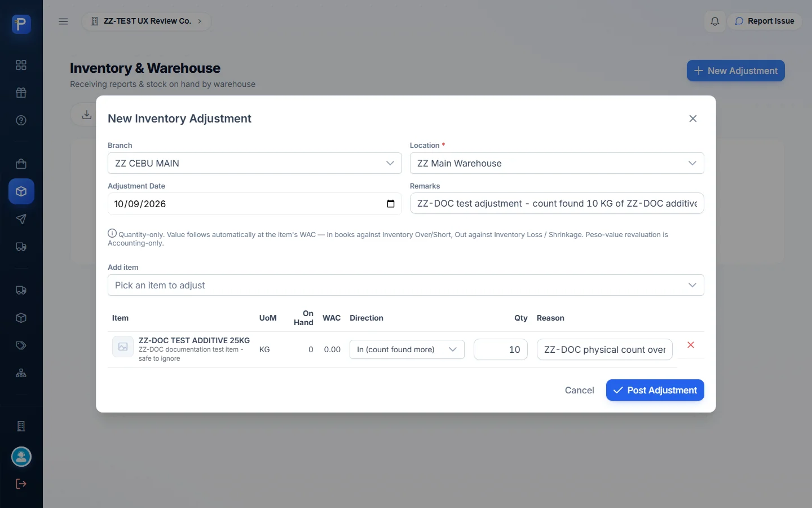This screenshot has width=812, height=508.
Task: Open the building icon in sidebar
Action: pos(21,426)
